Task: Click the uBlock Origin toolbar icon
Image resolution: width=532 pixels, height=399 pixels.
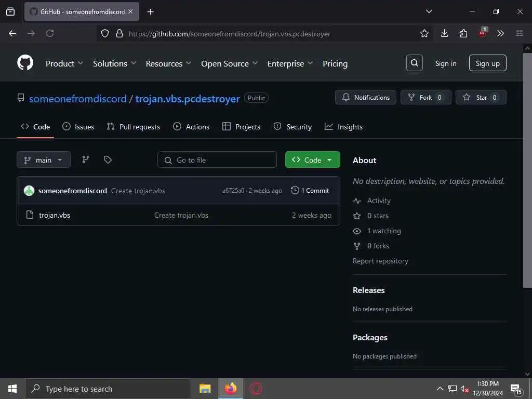Action: pos(483,33)
